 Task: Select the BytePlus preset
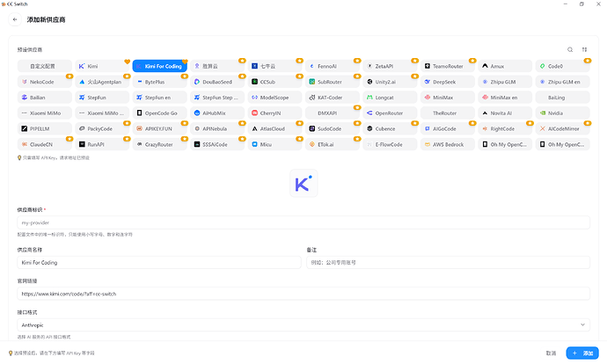pos(159,82)
